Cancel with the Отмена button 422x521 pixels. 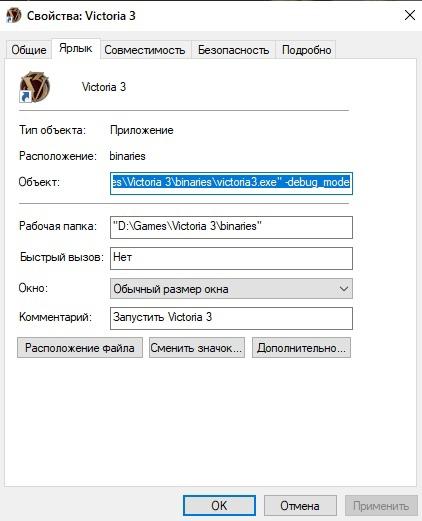tap(300, 506)
